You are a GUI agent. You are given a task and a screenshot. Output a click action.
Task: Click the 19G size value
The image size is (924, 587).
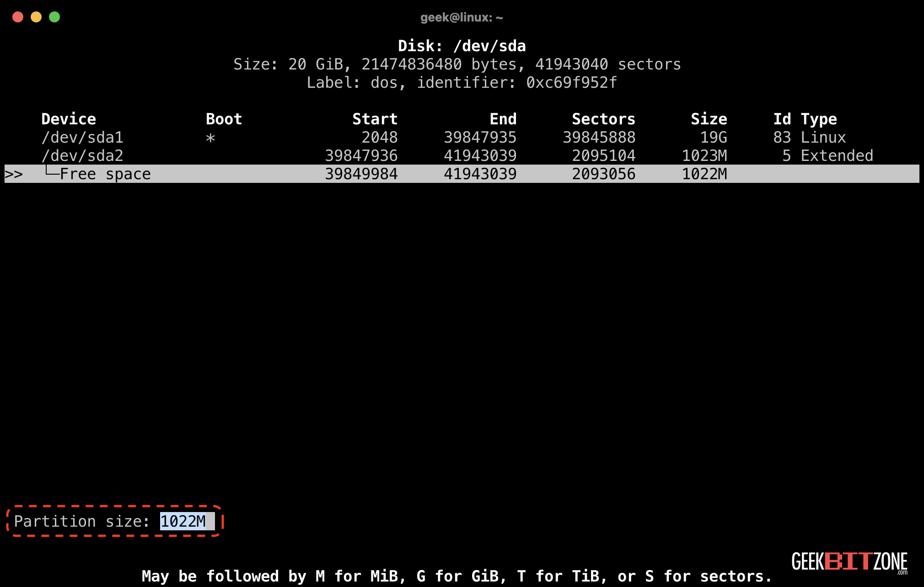tap(714, 137)
